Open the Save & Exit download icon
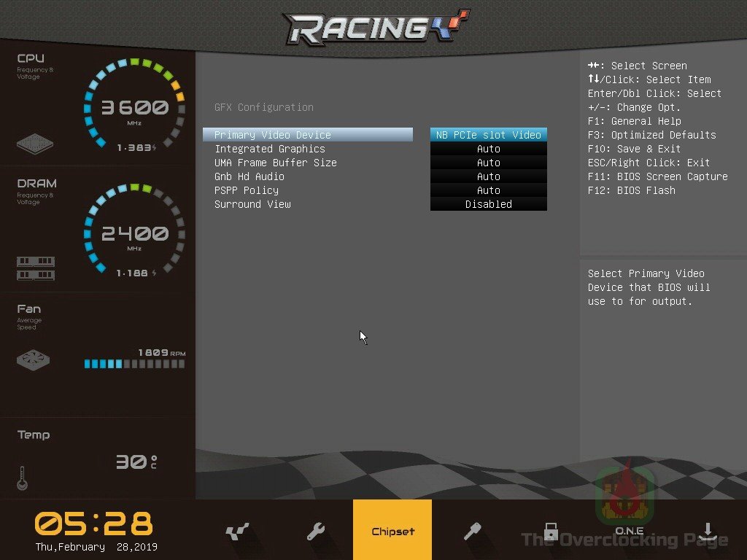This screenshot has height=560, width=747. pos(706,532)
